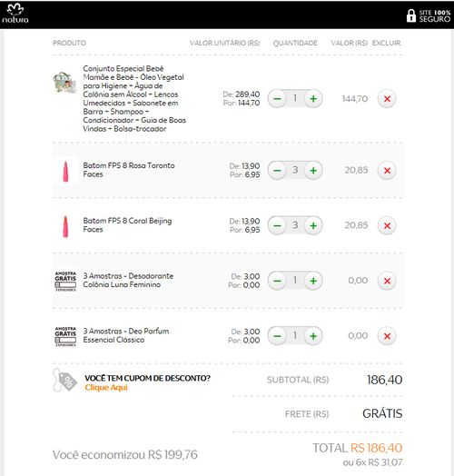
Task: Open the Conjunto Especial Bebê product thumbnail
Action: 64,82
